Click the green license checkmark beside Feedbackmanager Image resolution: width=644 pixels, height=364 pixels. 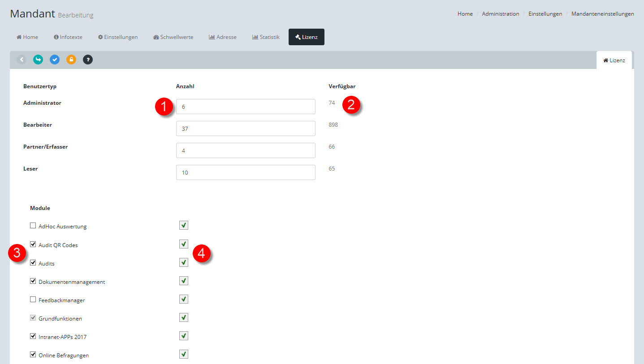point(183,299)
